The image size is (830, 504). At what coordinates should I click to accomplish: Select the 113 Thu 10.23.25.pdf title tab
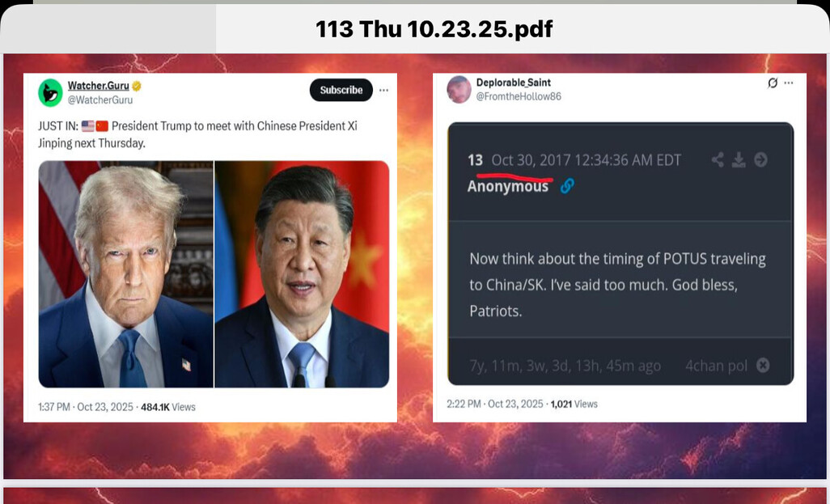(x=434, y=29)
